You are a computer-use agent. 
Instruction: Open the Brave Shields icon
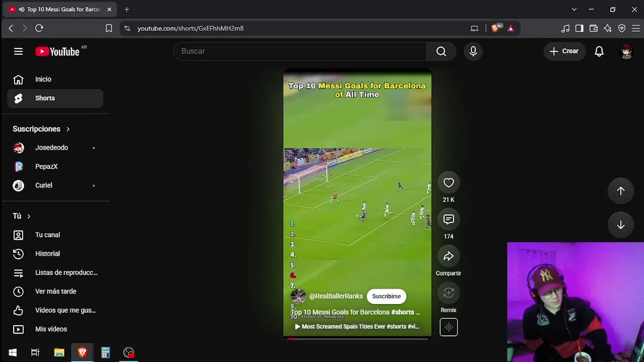coord(496,28)
